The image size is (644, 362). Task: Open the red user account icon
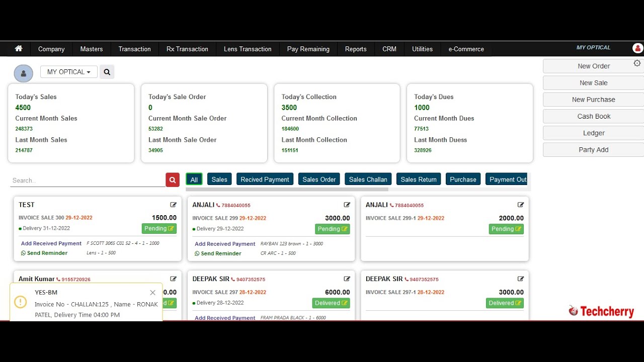tap(637, 48)
